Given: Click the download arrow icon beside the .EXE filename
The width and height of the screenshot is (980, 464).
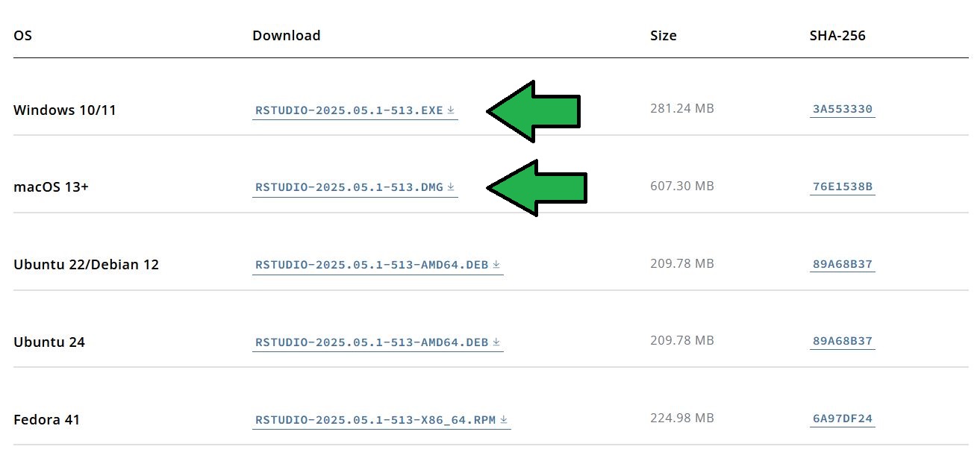Looking at the screenshot, I should tap(451, 110).
